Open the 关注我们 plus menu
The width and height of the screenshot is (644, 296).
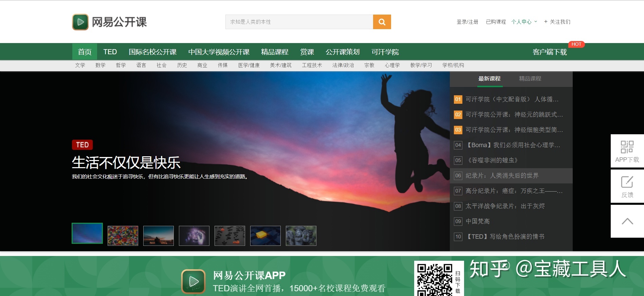pyautogui.click(x=557, y=22)
